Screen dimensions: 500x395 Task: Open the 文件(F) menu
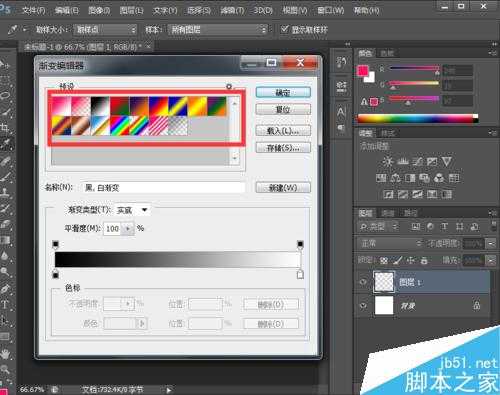33,10
